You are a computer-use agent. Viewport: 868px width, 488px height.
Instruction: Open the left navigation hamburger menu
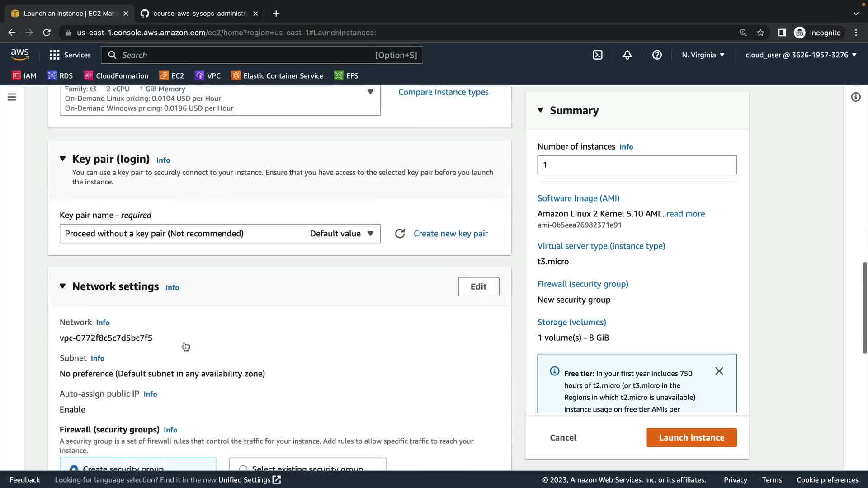click(12, 97)
